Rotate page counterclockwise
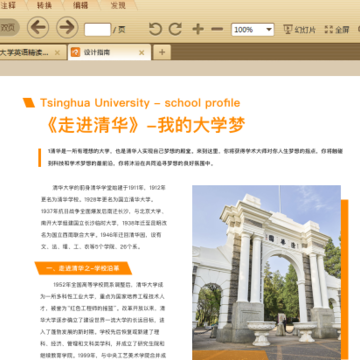360x360 pixels. click(x=155, y=29)
